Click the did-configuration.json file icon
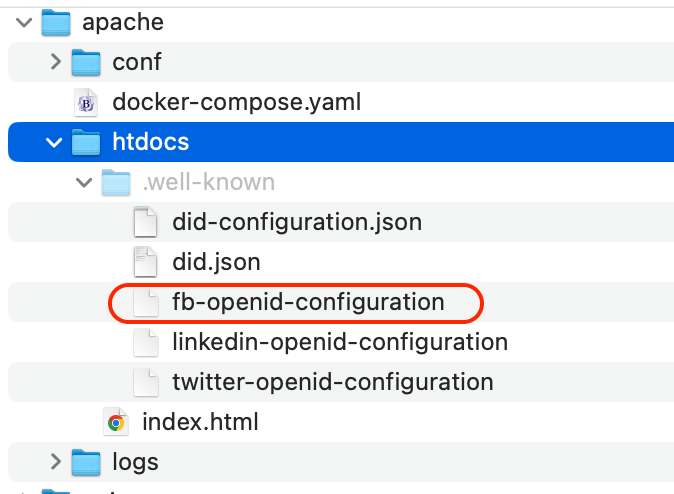This screenshot has height=494, width=674. [146, 222]
